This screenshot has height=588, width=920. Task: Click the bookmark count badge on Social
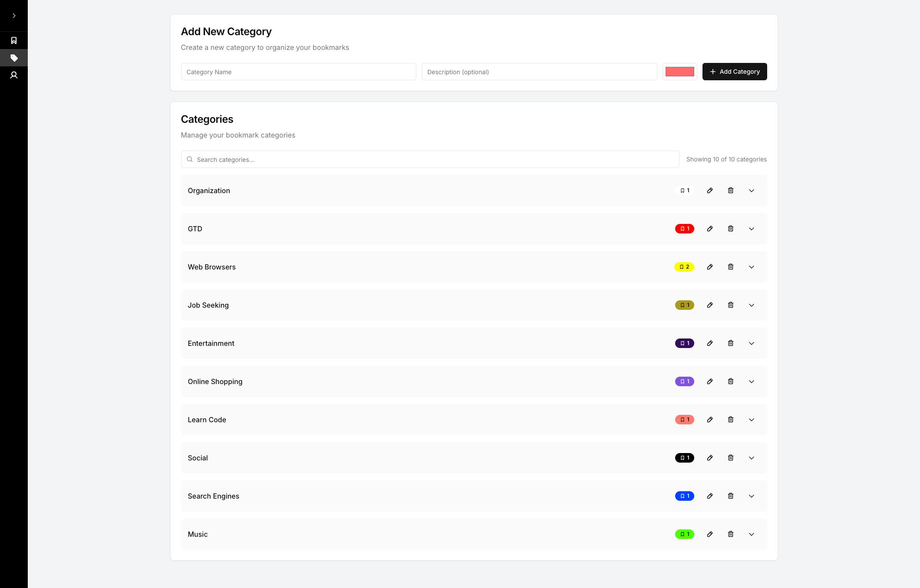click(x=684, y=457)
